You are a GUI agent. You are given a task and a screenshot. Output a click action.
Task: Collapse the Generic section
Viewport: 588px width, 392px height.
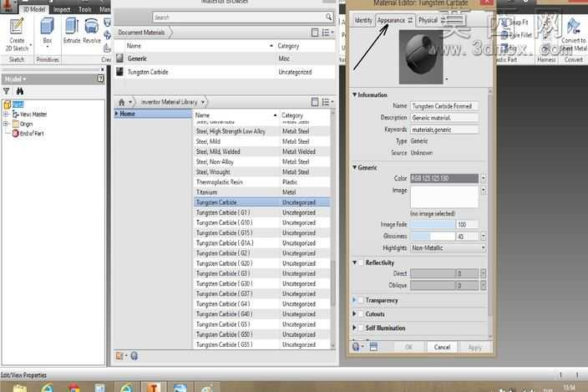(354, 168)
